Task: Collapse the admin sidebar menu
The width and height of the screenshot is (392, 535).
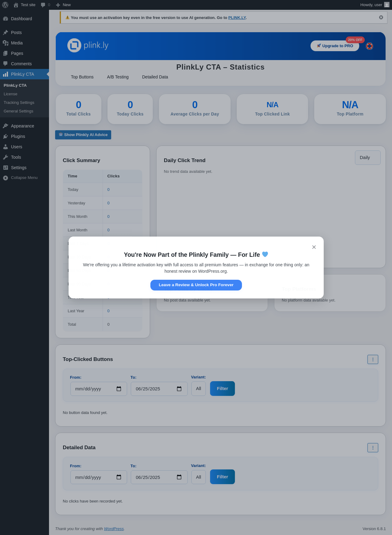Action: point(24,178)
